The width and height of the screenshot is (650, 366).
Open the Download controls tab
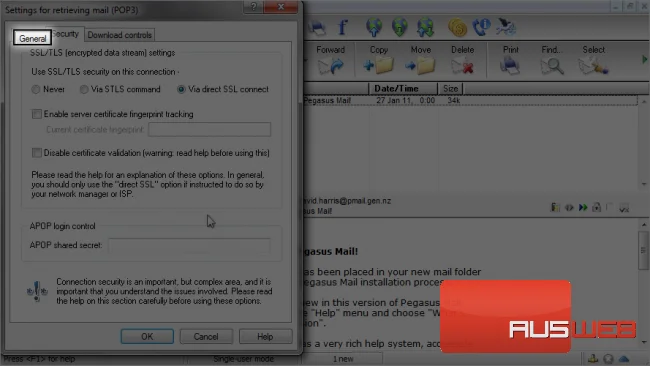coord(119,35)
